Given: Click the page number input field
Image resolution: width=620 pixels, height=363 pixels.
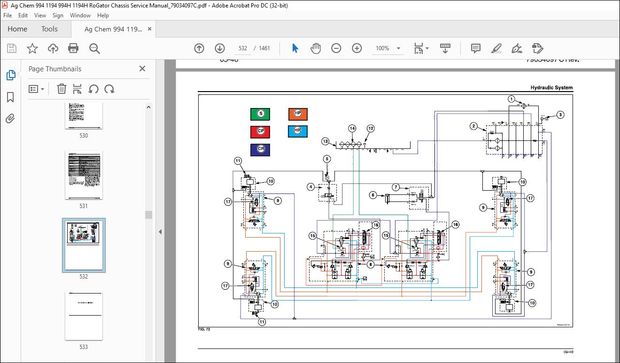Looking at the screenshot, I should pos(243,48).
